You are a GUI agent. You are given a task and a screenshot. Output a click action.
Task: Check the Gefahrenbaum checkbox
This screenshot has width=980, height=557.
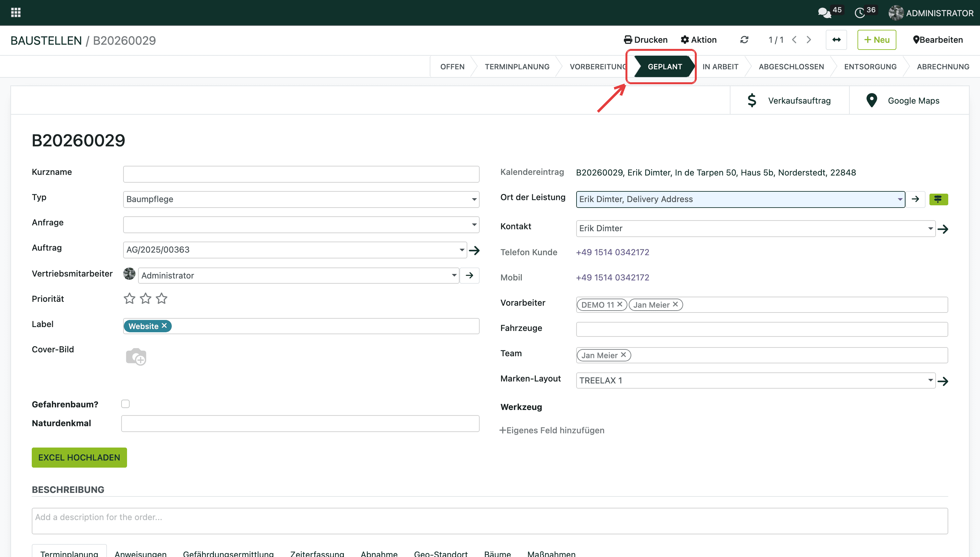coord(125,404)
